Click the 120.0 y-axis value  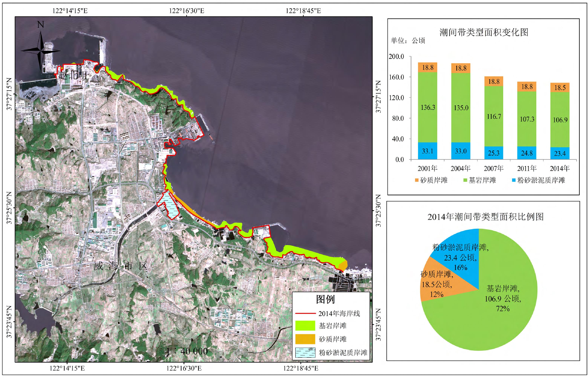(396, 98)
